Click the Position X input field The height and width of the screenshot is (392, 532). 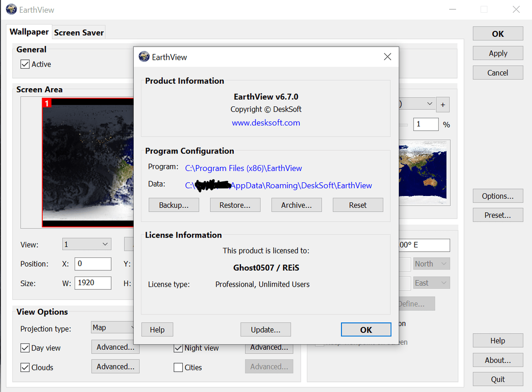(x=93, y=264)
